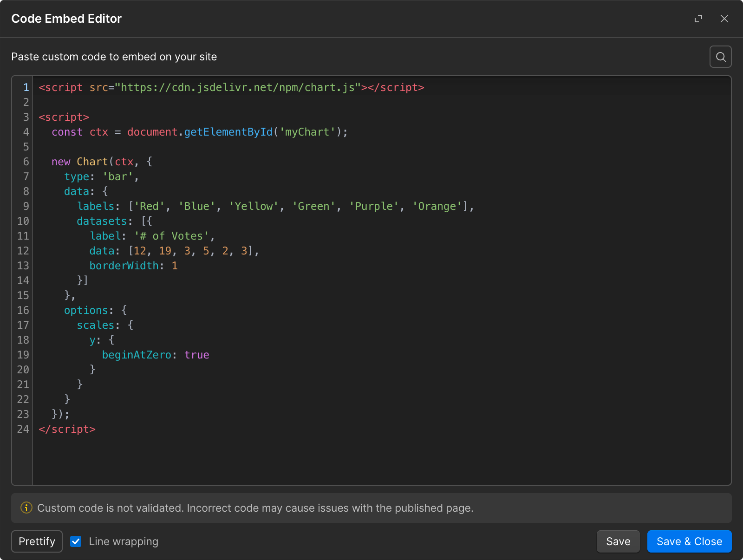Viewport: 743px width, 560px height.
Task: Click the 'Code Embed Editor' title
Action: point(66,19)
